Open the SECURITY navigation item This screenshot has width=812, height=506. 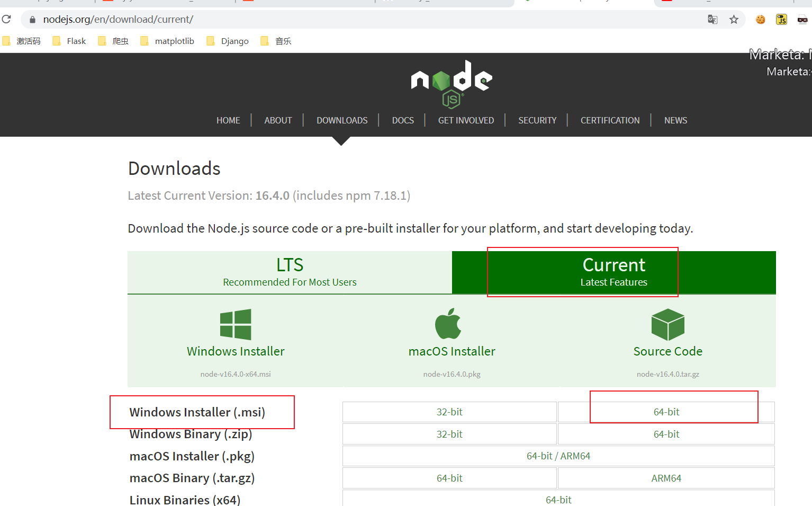[x=537, y=120]
